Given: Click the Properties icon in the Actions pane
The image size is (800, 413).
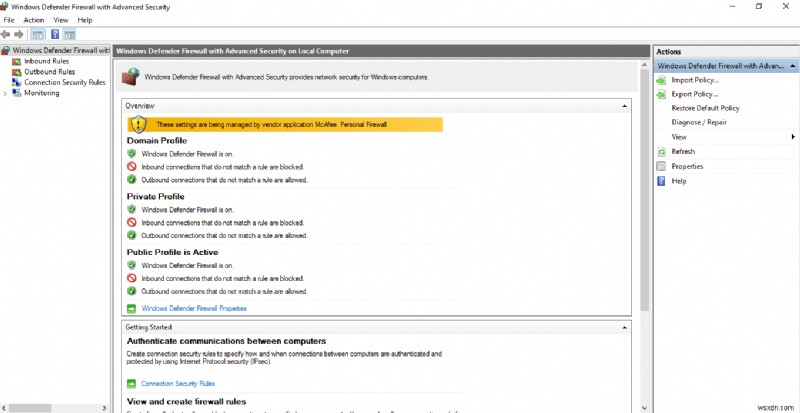Looking at the screenshot, I should (x=661, y=166).
